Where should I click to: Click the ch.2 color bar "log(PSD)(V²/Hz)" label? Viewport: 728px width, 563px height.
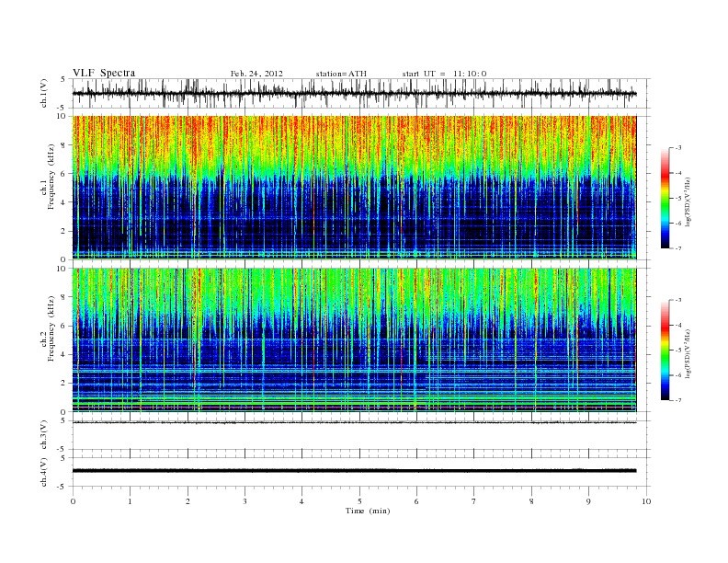pyautogui.click(x=688, y=353)
